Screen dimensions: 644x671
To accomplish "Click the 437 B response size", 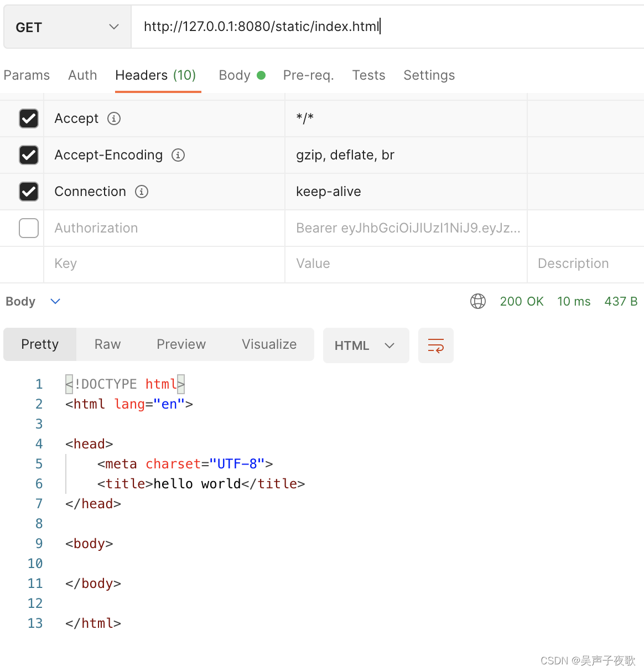I will click(621, 302).
